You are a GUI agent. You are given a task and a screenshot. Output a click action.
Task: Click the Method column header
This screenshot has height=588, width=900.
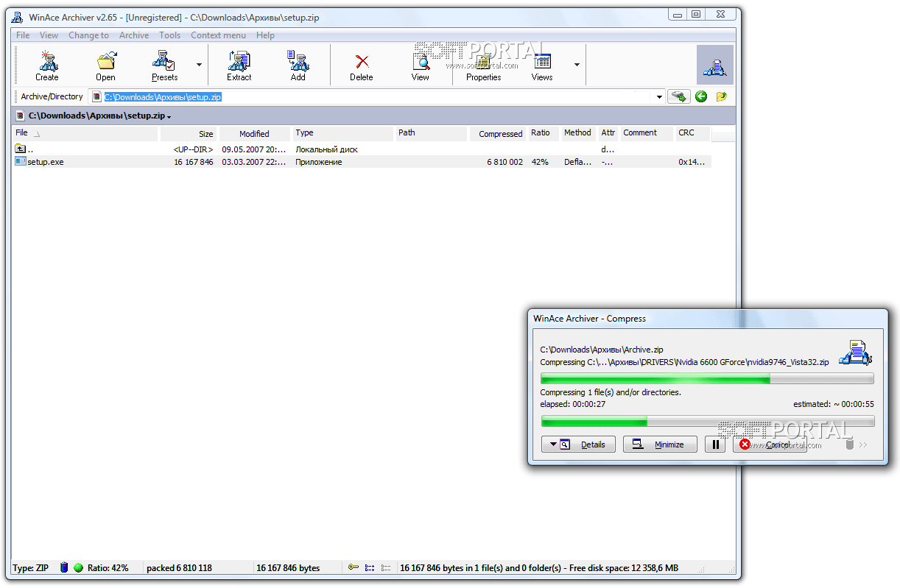[x=579, y=134]
